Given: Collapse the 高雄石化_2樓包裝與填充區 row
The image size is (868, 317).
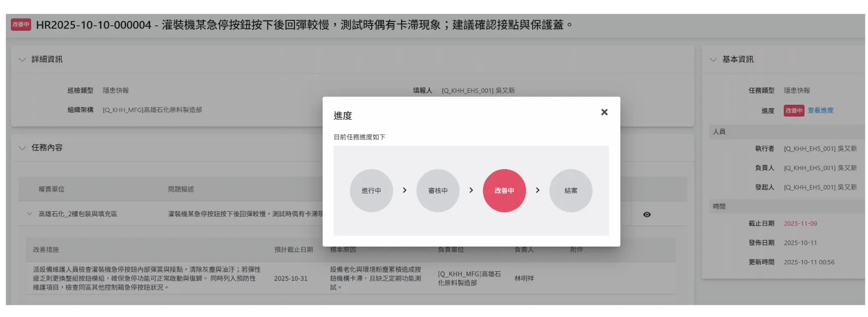Looking at the screenshot, I should 29,214.
